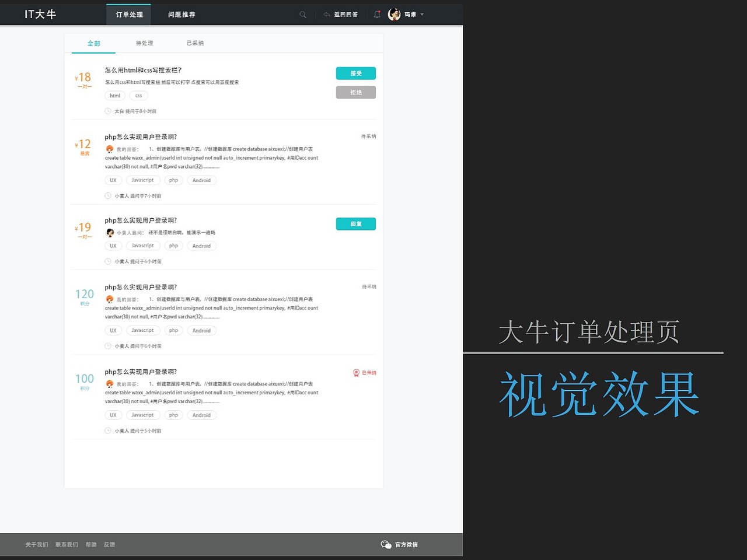
Task: Open the 问题推荐 menu item
Action: (x=181, y=14)
